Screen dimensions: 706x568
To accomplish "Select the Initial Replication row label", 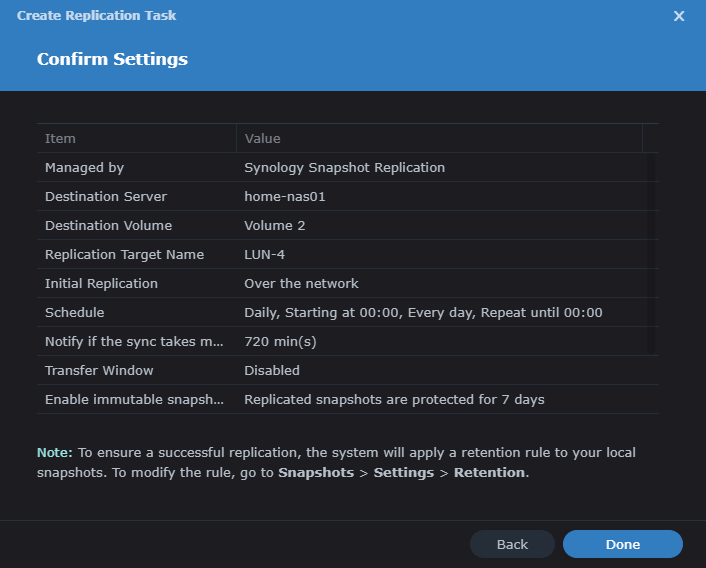I will coord(101,283).
